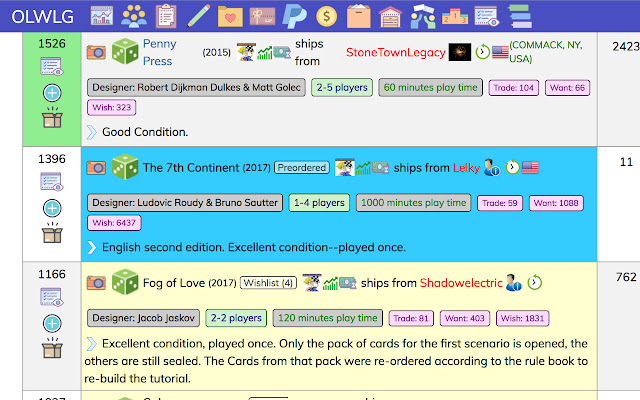Click the 2-5 players tag
The width and height of the screenshot is (640, 400).
[x=342, y=87]
